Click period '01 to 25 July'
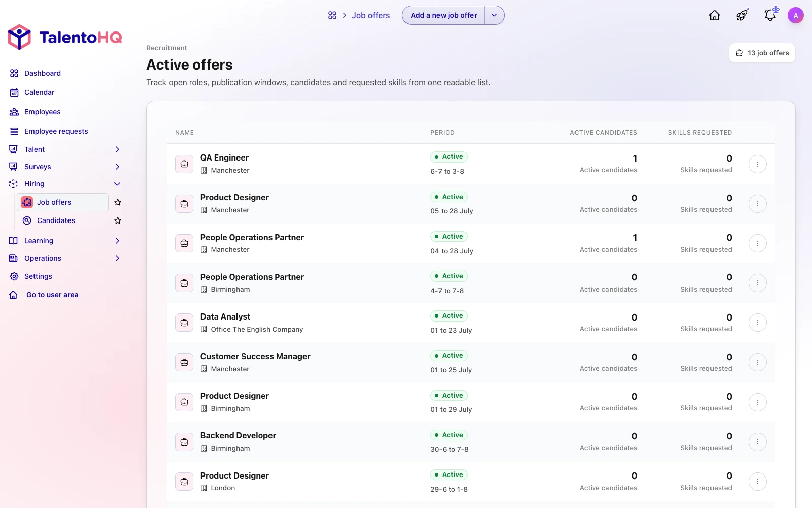Screen dimensions: 812x508 [x=451, y=370]
